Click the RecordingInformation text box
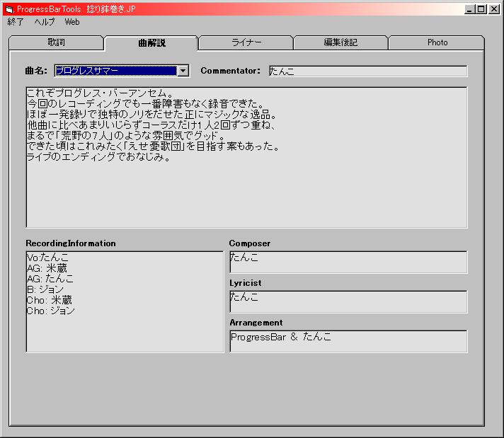 [x=125, y=301]
